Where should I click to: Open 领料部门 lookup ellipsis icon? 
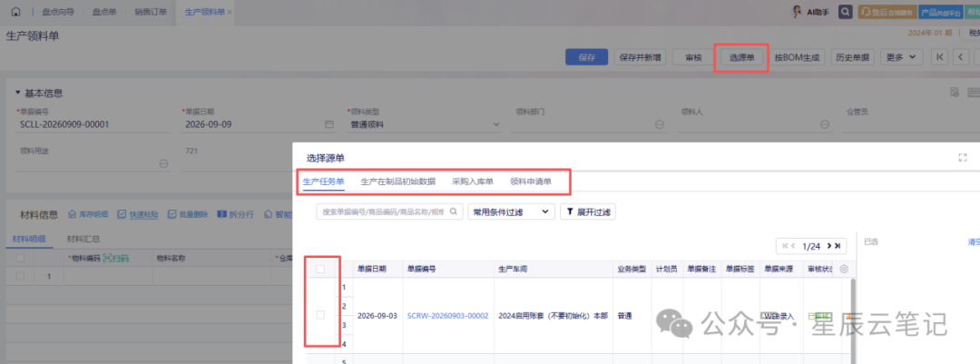(x=659, y=124)
